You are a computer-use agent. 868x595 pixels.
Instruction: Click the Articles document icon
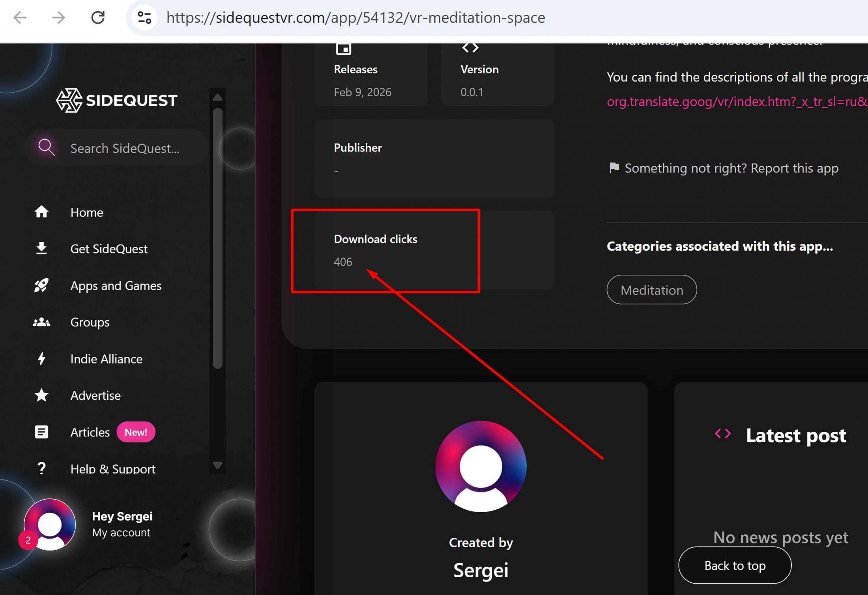41,432
